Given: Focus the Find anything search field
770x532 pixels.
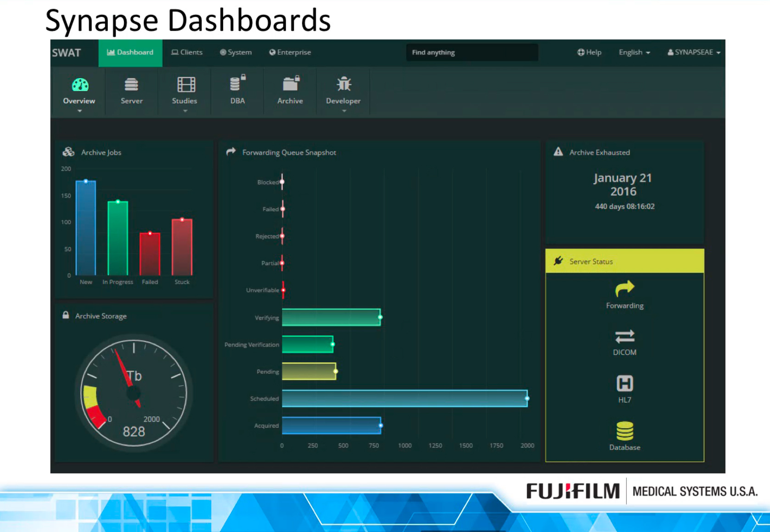Looking at the screenshot, I should pos(472,52).
